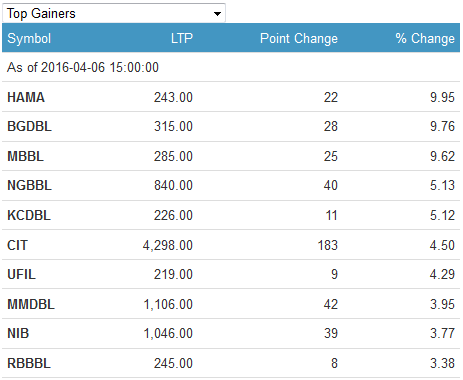The height and width of the screenshot is (380, 463).
Task: Select the UFIL symbol link
Action: tap(21, 274)
